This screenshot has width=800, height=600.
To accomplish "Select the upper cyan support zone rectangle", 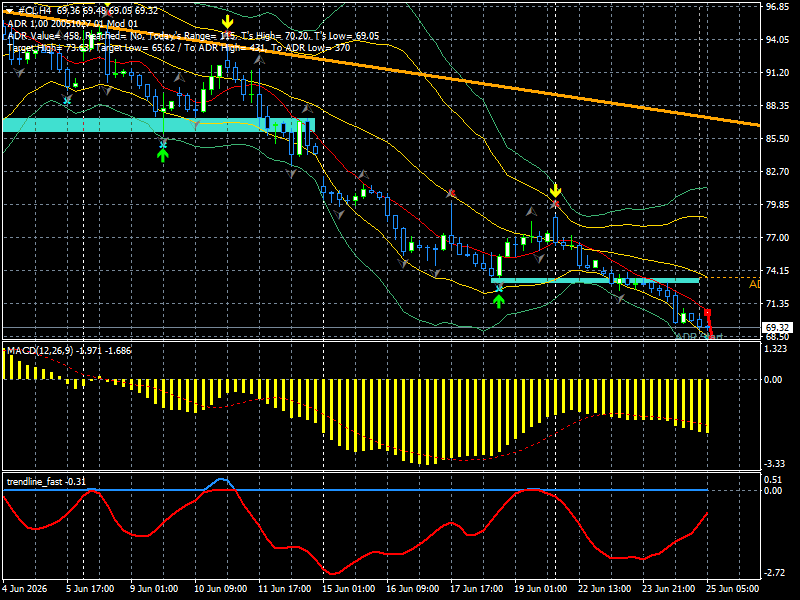I will coord(159,125).
